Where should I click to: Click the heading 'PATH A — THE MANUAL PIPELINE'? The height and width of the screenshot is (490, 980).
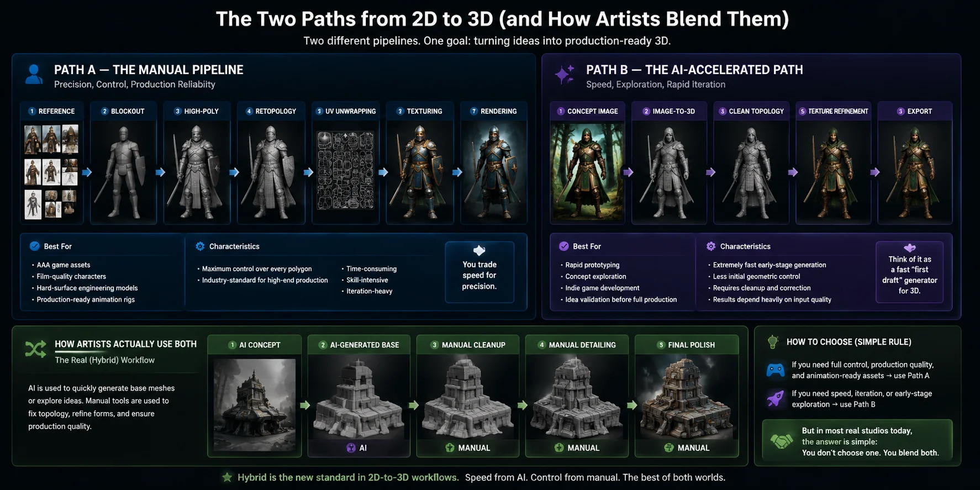coord(149,70)
